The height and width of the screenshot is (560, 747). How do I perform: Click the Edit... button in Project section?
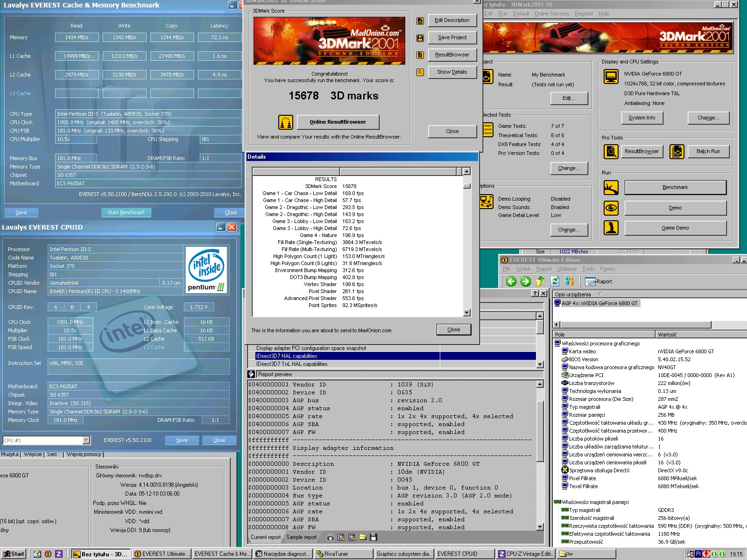[x=569, y=98]
